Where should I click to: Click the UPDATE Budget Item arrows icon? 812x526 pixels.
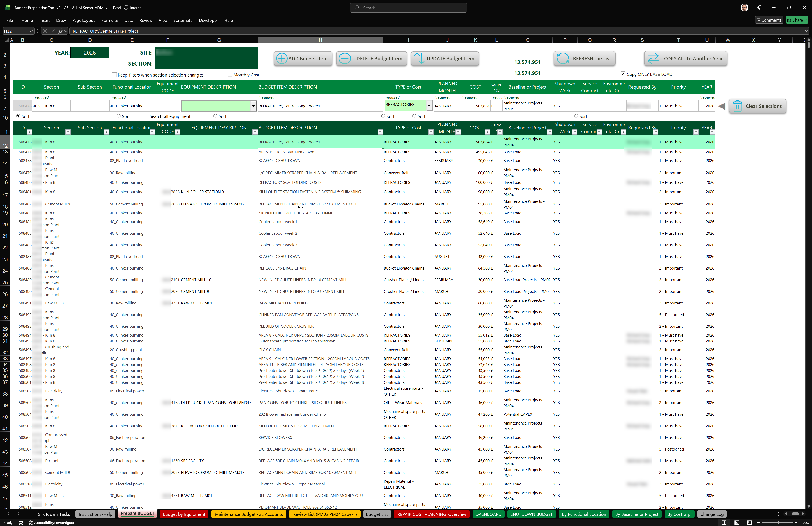click(419, 58)
